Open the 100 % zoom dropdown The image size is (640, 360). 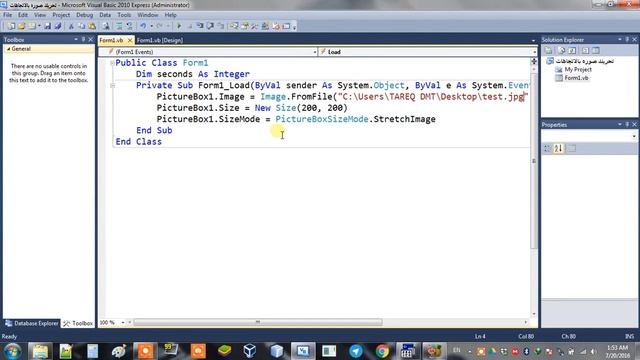[122, 322]
